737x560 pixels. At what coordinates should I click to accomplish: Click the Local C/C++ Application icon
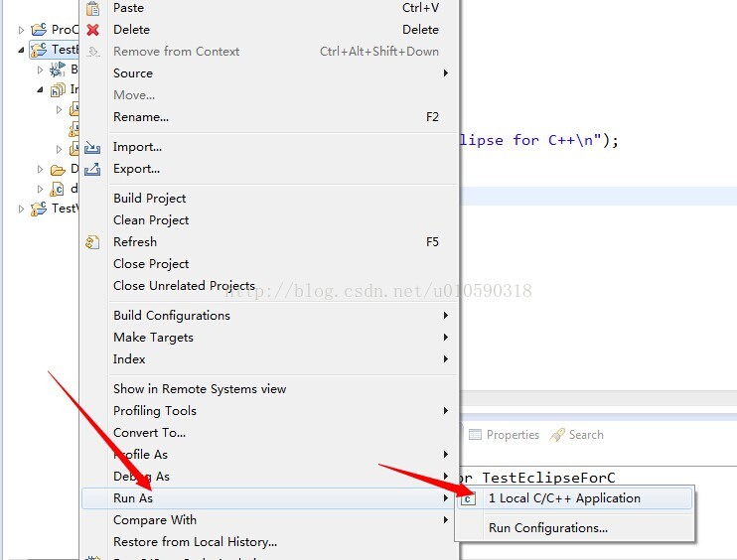tap(468, 498)
